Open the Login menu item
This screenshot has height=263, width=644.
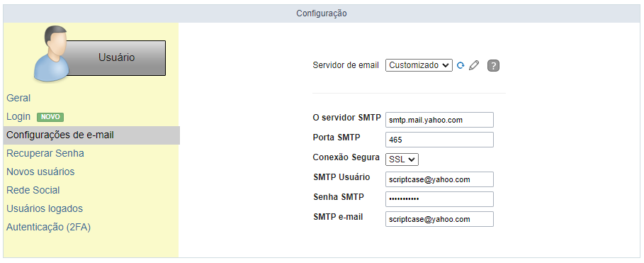point(18,117)
